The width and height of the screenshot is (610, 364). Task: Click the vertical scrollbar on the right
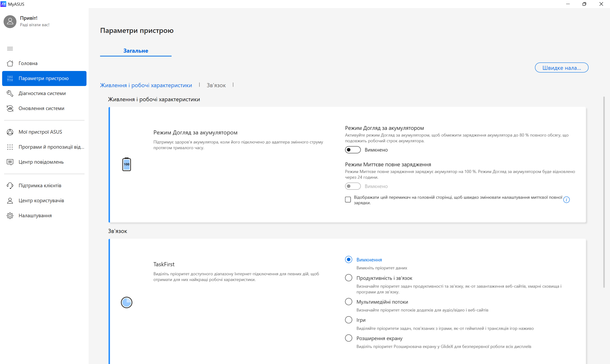604,192
